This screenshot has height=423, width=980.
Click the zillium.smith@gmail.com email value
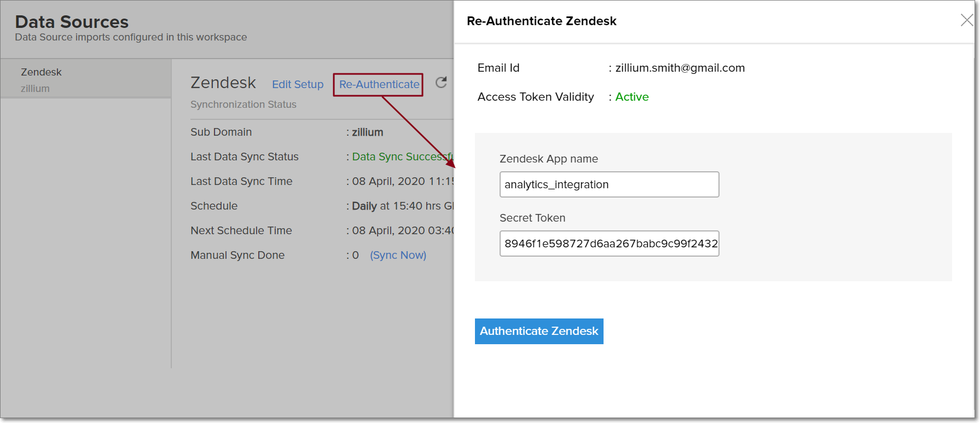click(x=680, y=68)
